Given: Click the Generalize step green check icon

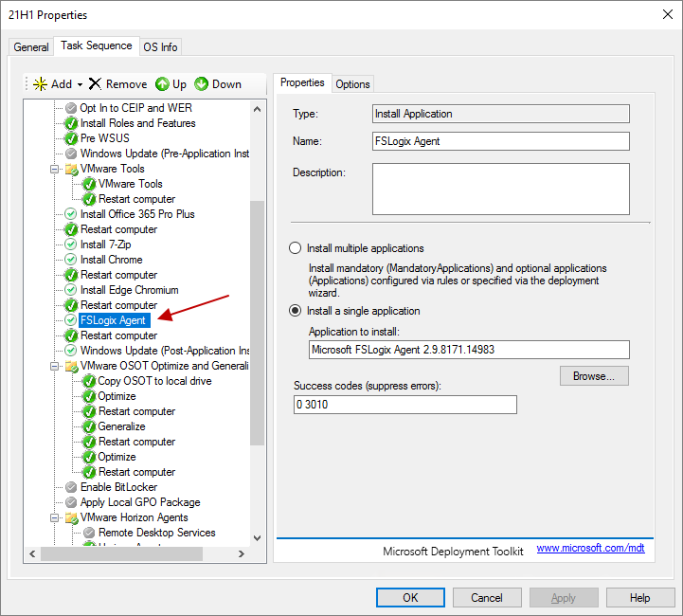Looking at the screenshot, I should click(x=89, y=426).
